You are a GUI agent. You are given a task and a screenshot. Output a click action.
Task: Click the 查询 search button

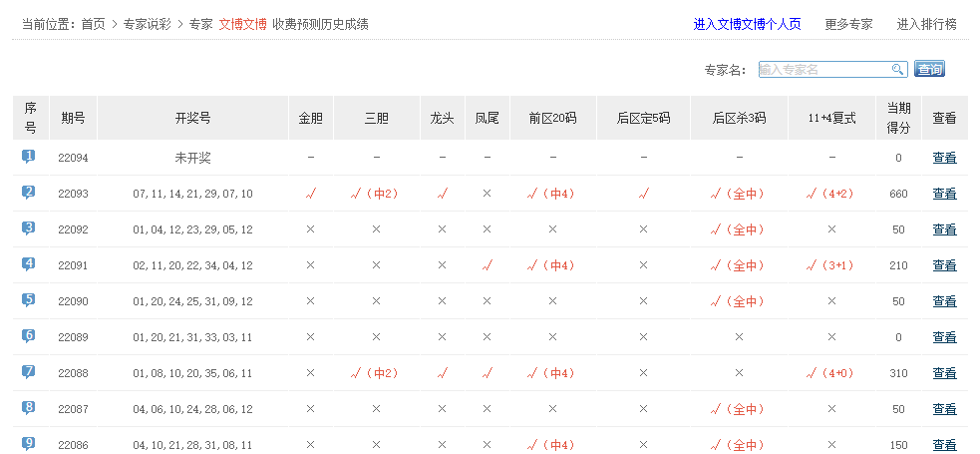[x=928, y=69]
